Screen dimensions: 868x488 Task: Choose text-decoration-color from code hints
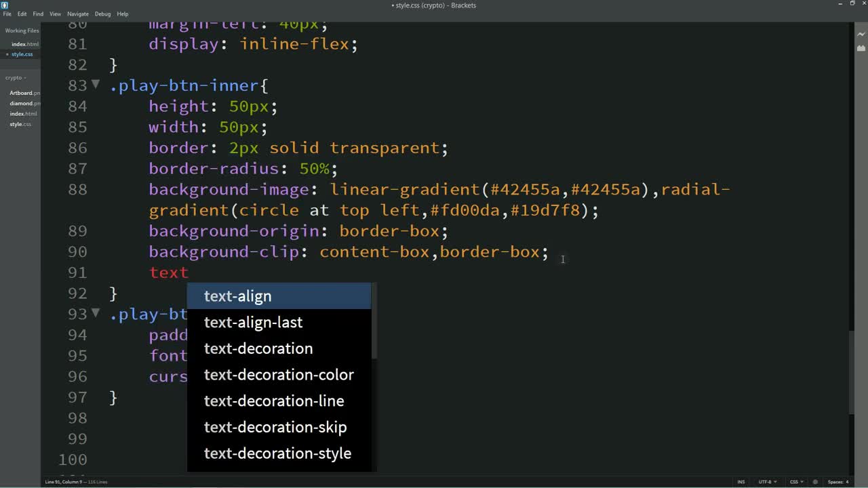point(279,375)
